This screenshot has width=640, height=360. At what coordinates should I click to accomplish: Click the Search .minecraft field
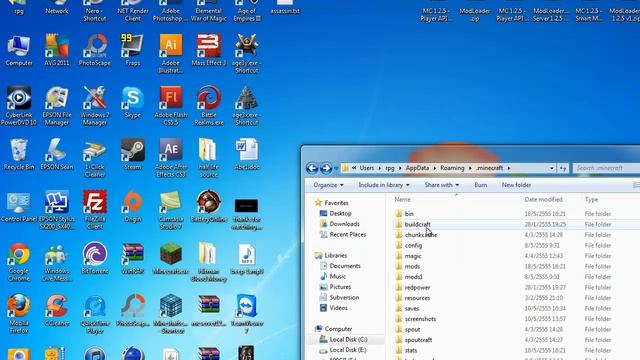coord(606,168)
